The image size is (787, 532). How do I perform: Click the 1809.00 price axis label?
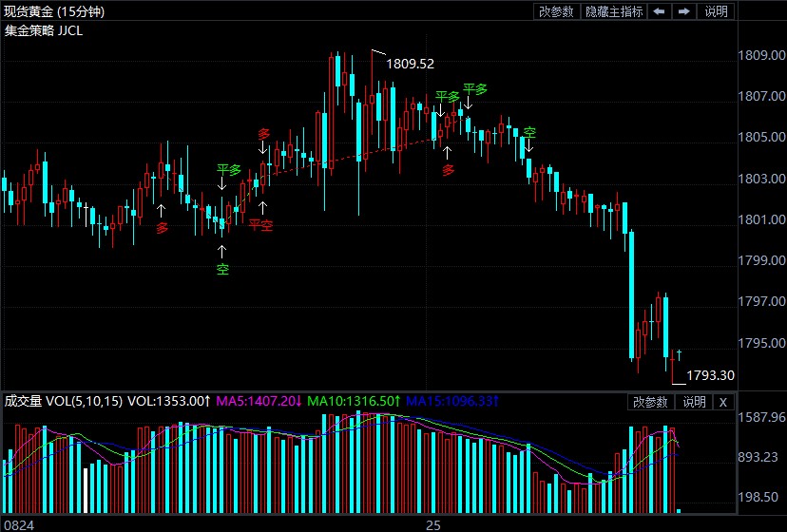[x=761, y=55]
